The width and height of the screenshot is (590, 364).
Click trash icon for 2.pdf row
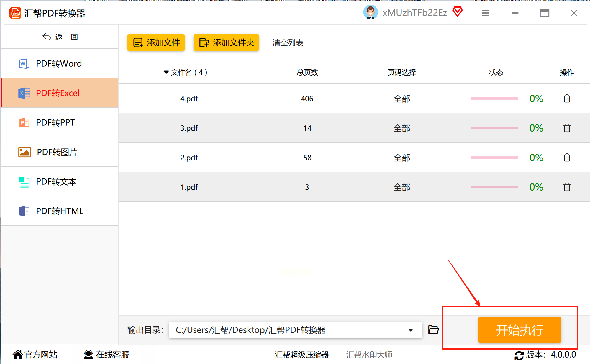(x=567, y=158)
